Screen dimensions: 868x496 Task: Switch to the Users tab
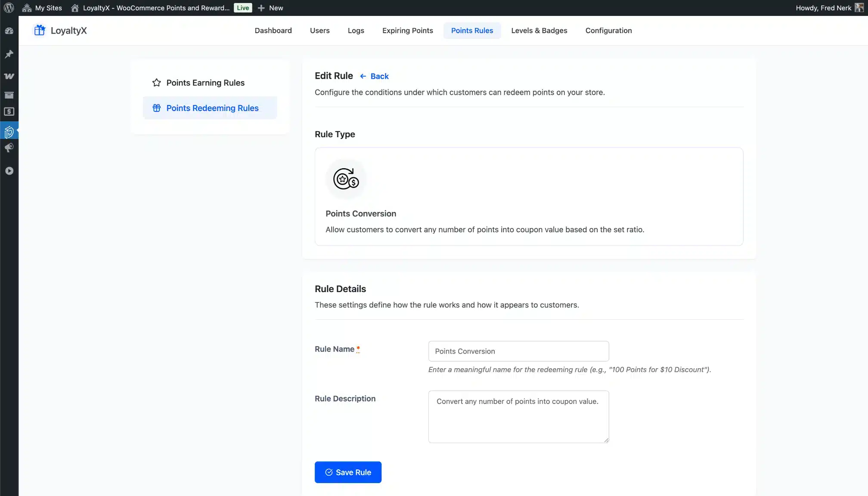[x=319, y=31]
